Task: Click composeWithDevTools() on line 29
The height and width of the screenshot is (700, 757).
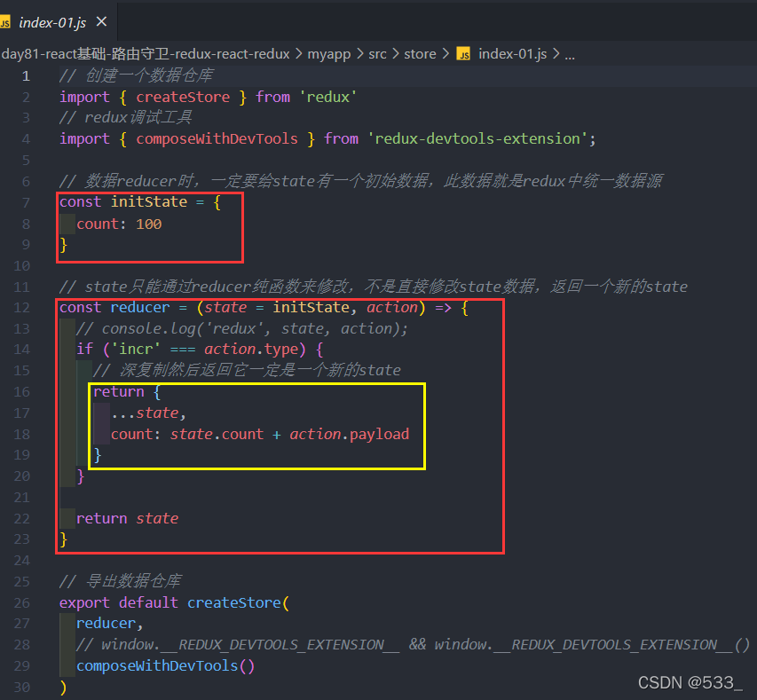Action: point(165,666)
